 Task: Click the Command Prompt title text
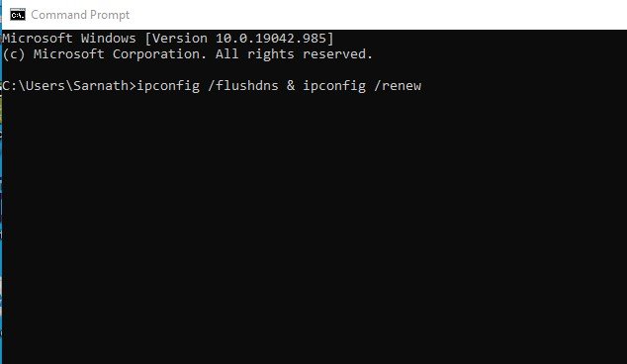[x=80, y=15]
